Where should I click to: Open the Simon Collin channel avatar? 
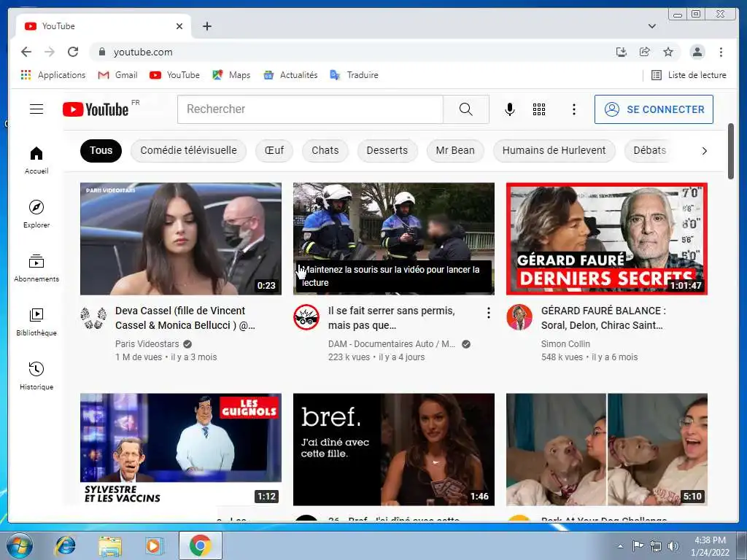point(519,317)
